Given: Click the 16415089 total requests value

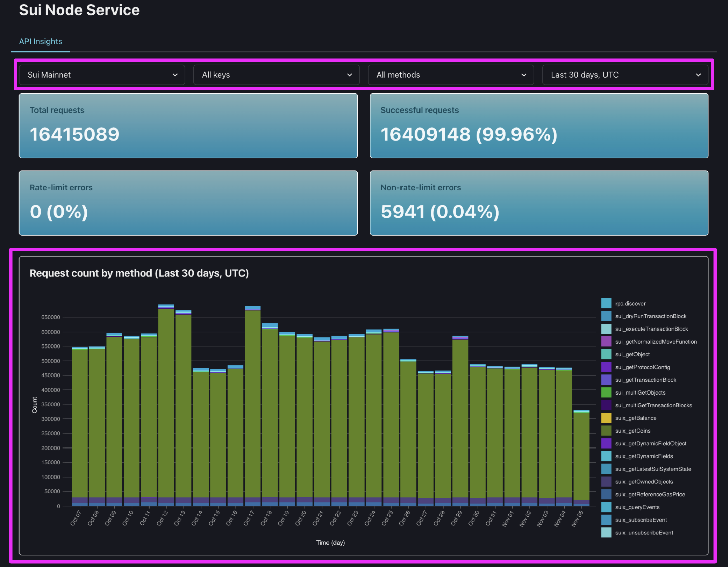Looking at the screenshot, I should click(x=74, y=134).
